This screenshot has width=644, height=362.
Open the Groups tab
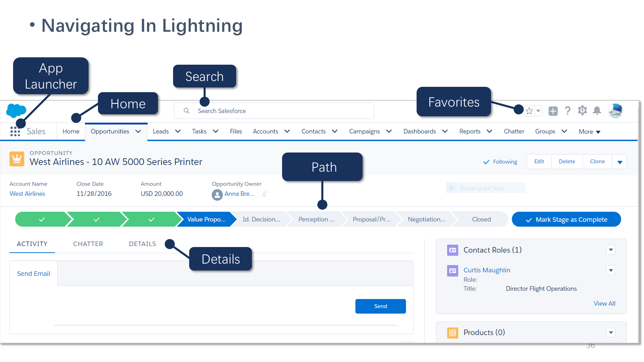545,131
